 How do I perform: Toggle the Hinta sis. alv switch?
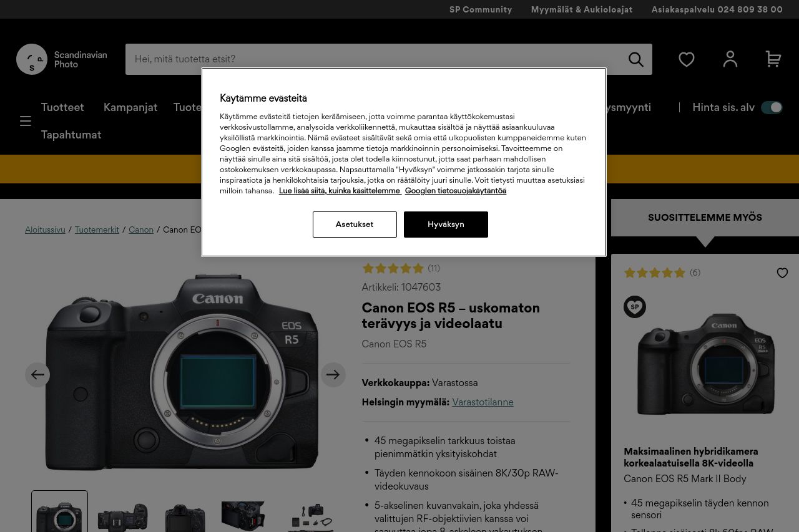pos(772,107)
